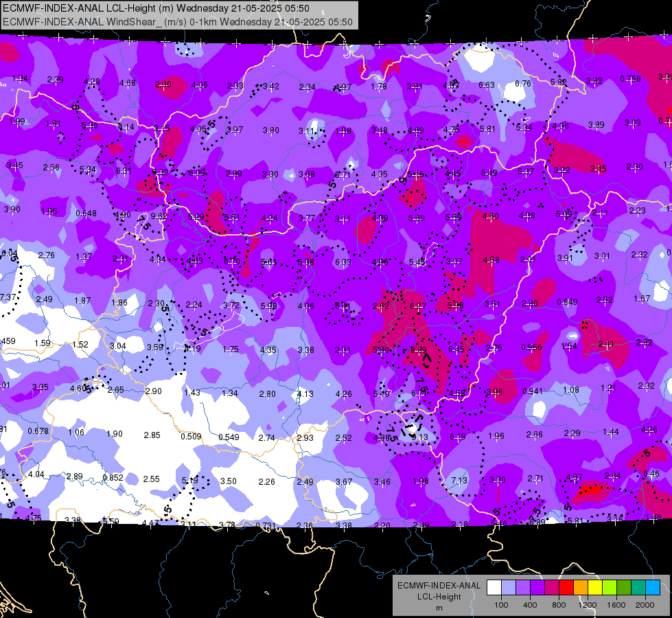Click the 800 label on the legend scale
The height and width of the screenshot is (618, 672).
[x=559, y=605]
